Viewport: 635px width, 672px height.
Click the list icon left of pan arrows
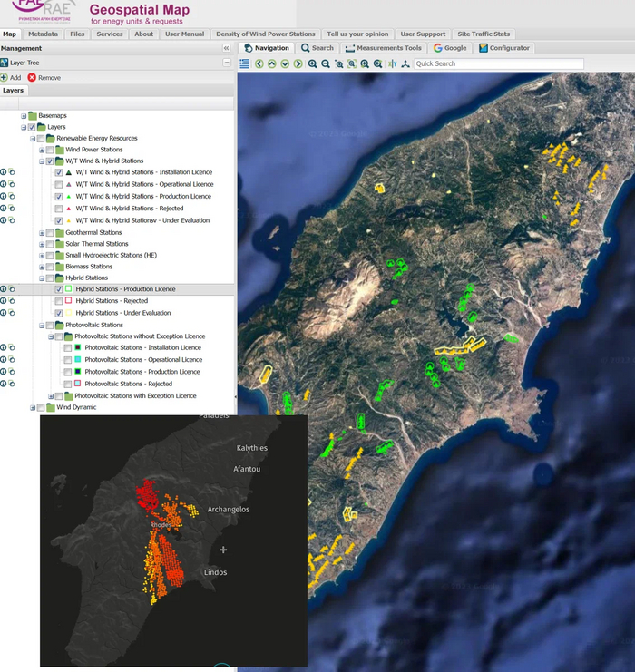(244, 64)
